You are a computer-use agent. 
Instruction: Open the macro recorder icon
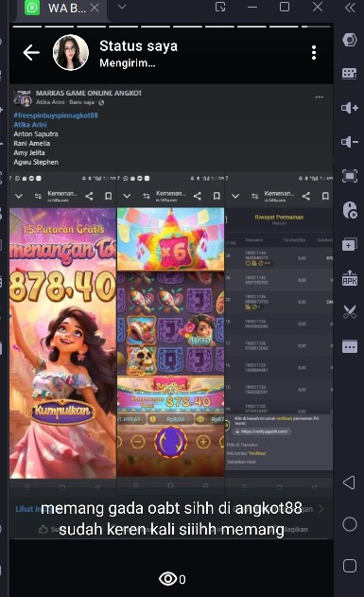[x=350, y=210]
